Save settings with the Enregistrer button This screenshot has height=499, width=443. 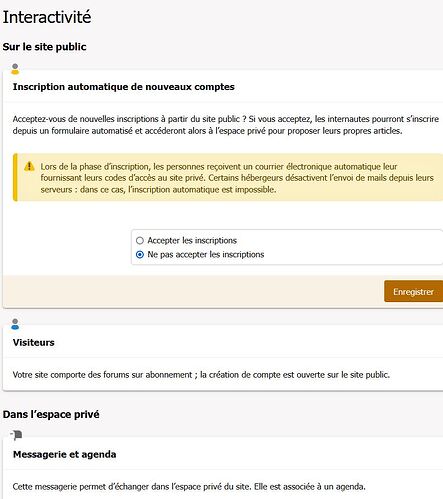point(413,291)
